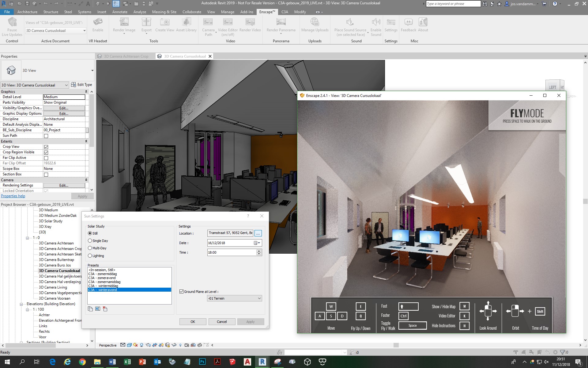Open Revit from Windows taskbar
The width and height of the screenshot is (588, 368).
pos(262,362)
